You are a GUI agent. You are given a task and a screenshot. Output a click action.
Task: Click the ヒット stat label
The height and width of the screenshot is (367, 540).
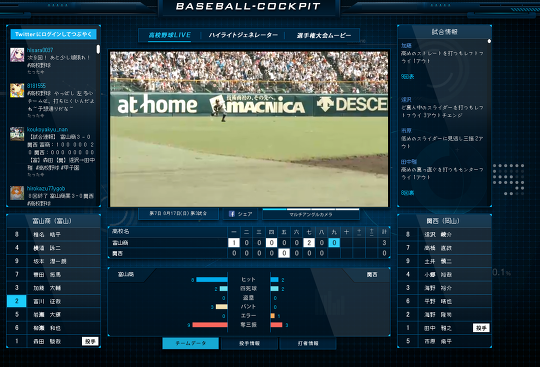coord(248,280)
